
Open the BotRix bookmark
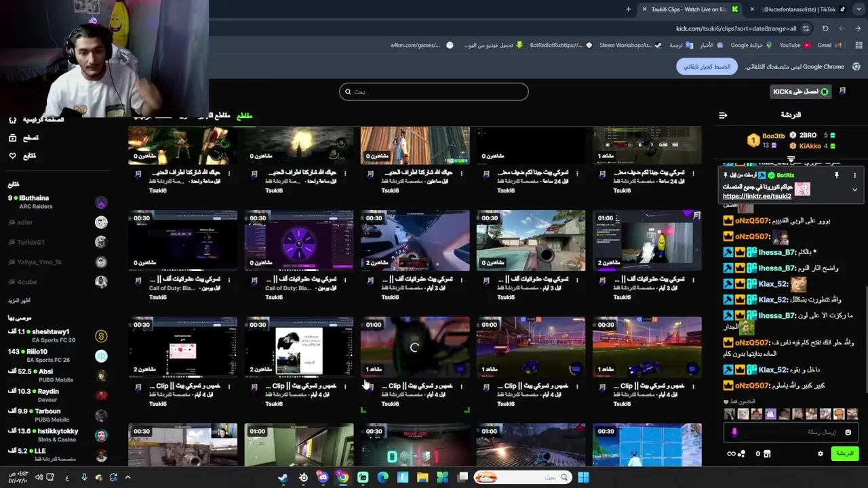(x=561, y=45)
